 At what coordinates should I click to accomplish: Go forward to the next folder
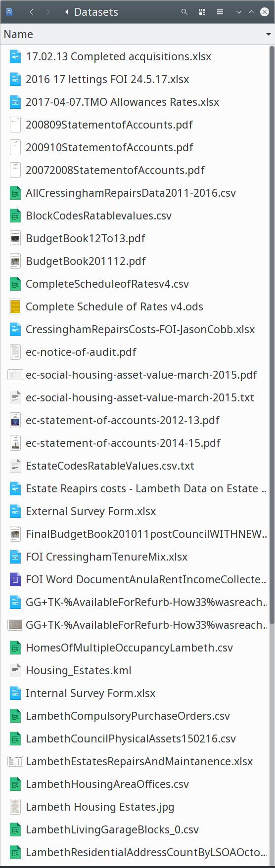tap(48, 12)
